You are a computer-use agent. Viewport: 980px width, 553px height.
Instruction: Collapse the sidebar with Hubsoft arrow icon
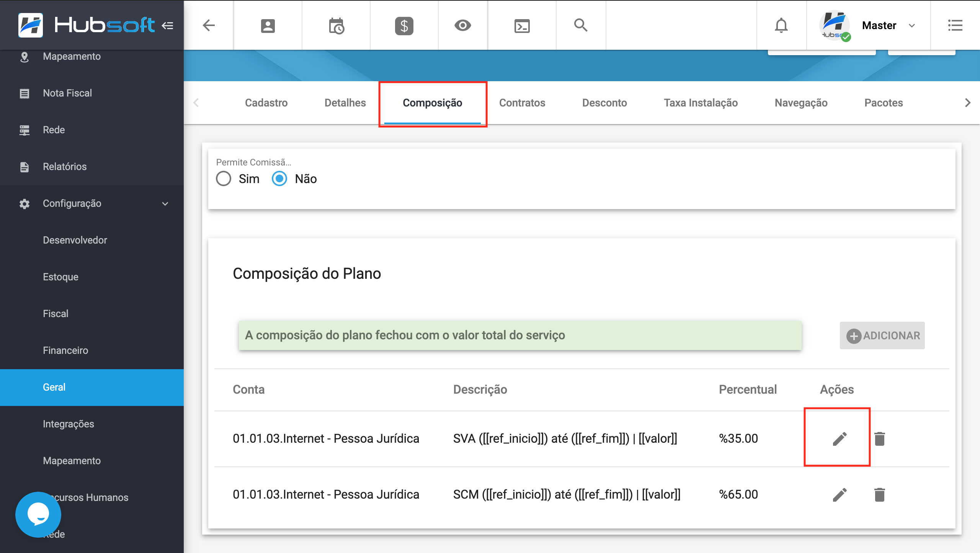[167, 26]
